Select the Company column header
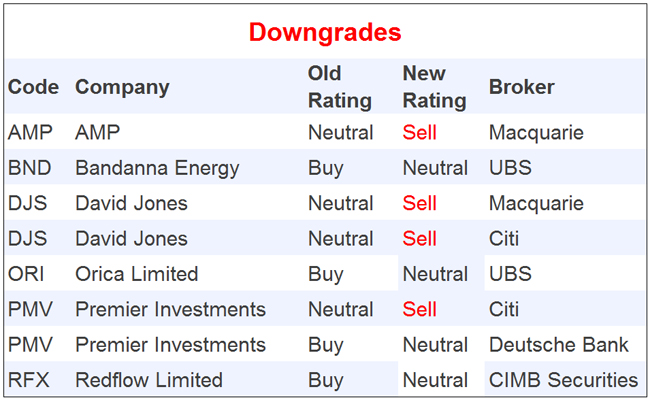This screenshot has height=400, width=650. (122, 87)
